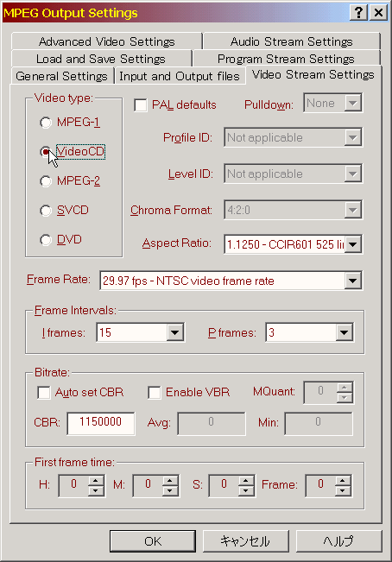Screen dimensions: 392x562
Task: Check the Enable VBR option
Action: tap(154, 393)
